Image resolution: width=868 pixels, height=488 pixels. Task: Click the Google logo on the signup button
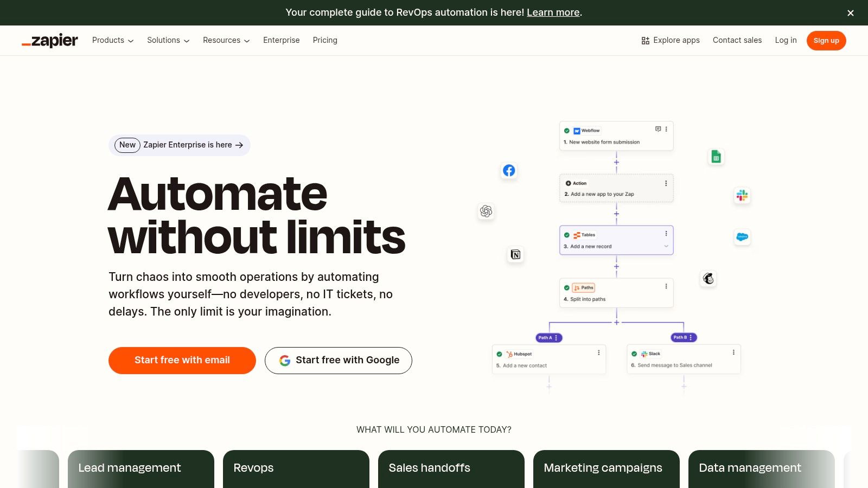(x=284, y=360)
